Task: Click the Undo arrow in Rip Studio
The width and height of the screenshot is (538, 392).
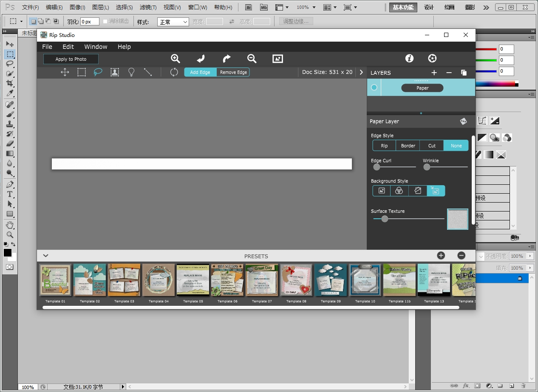Action: (201, 59)
